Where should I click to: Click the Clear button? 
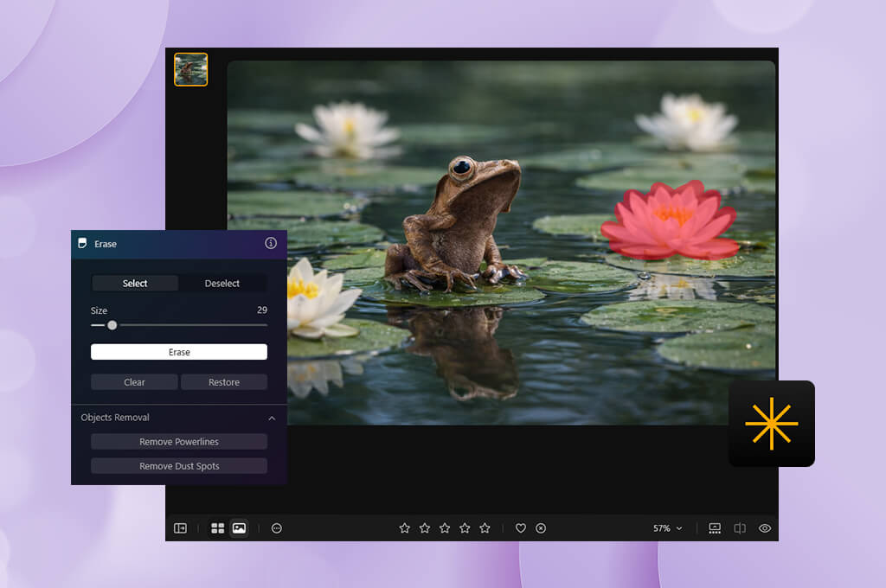click(x=134, y=382)
